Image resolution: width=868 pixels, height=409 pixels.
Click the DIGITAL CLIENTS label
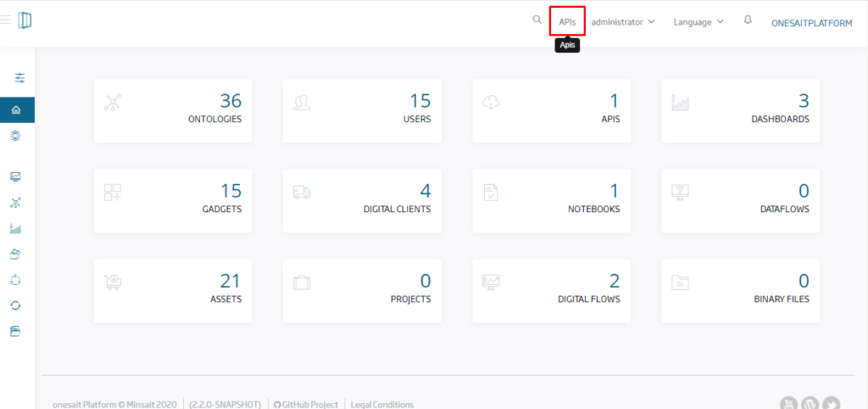(398, 210)
